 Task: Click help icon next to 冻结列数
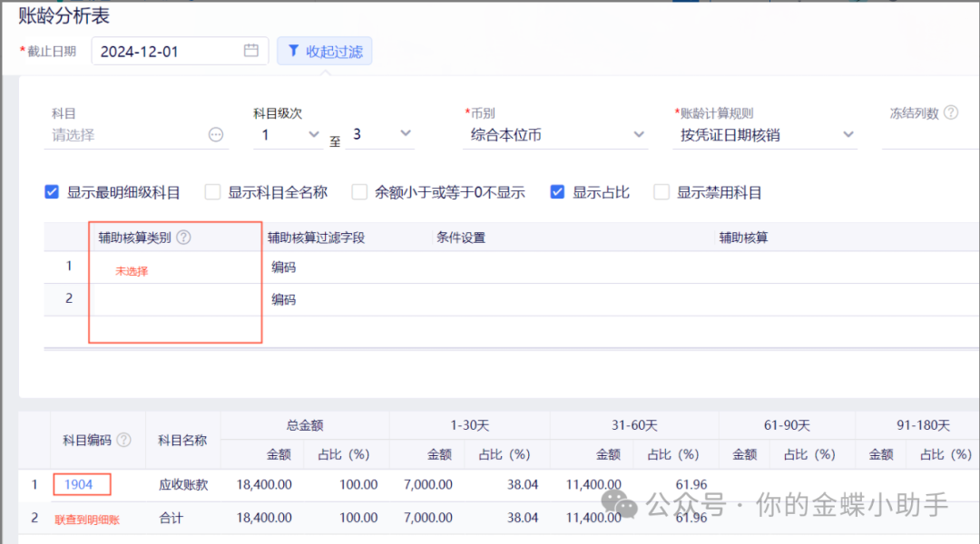(x=951, y=113)
